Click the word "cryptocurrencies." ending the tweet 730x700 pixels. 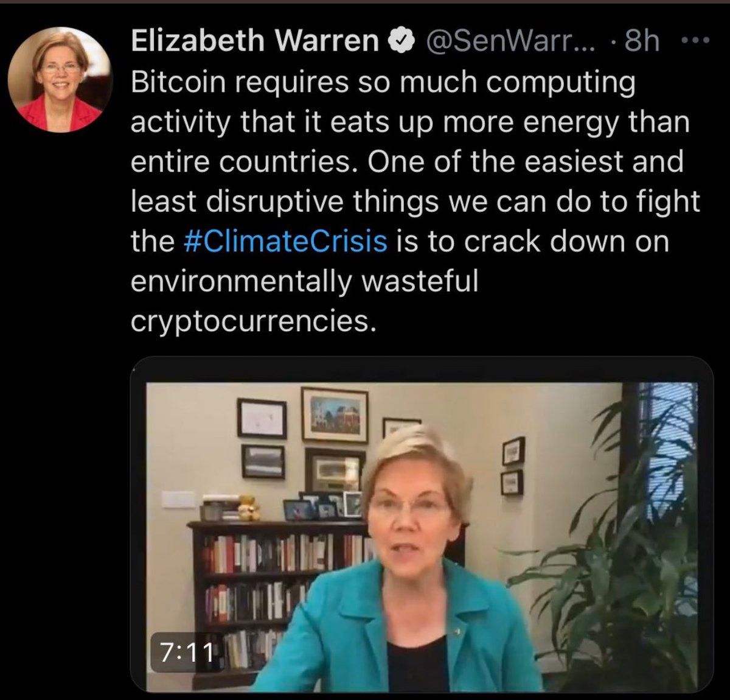pos(251,321)
